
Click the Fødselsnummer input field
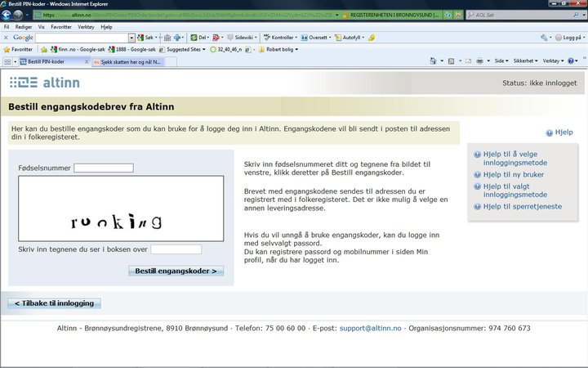104,168
